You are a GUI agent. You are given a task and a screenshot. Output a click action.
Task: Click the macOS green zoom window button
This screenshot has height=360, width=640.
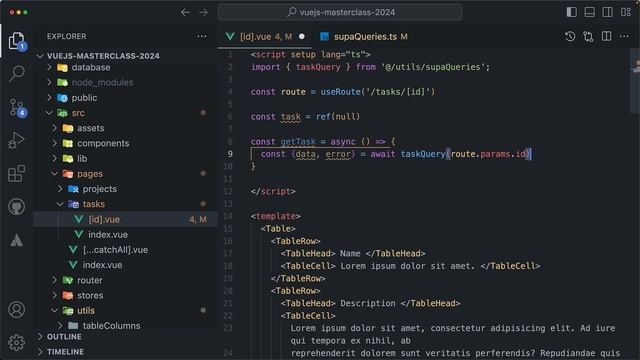point(26,12)
